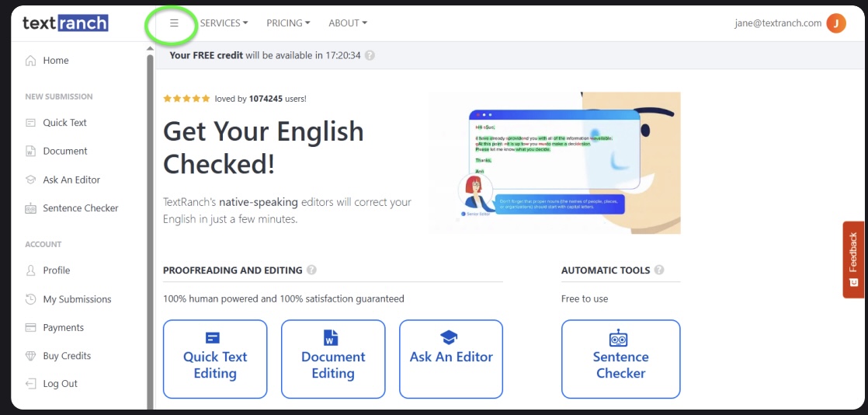Image resolution: width=868 pixels, height=415 pixels.
Task: Click the Profile person icon
Action: [x=31, y=270]
